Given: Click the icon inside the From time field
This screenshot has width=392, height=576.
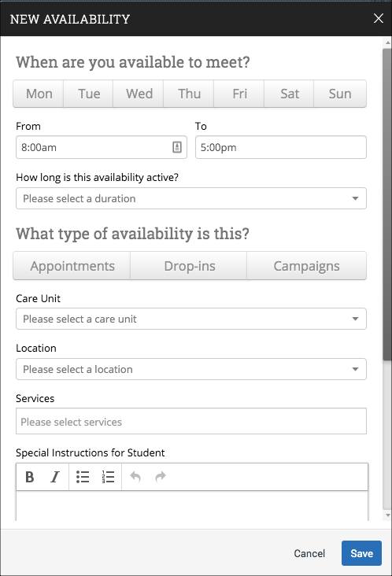Looking at the screenshot, I should 177,147.
